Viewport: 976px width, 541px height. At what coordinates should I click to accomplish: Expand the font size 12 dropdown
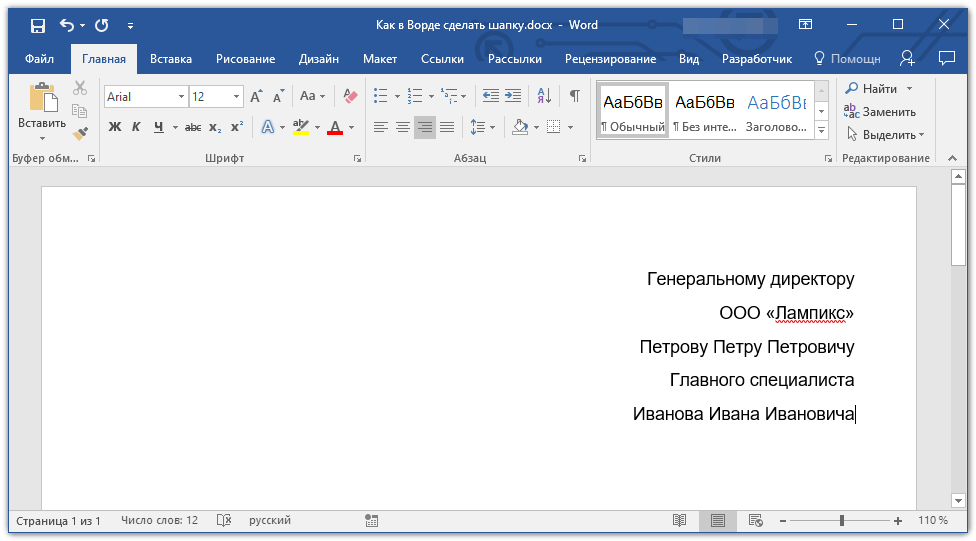[236, 96]
